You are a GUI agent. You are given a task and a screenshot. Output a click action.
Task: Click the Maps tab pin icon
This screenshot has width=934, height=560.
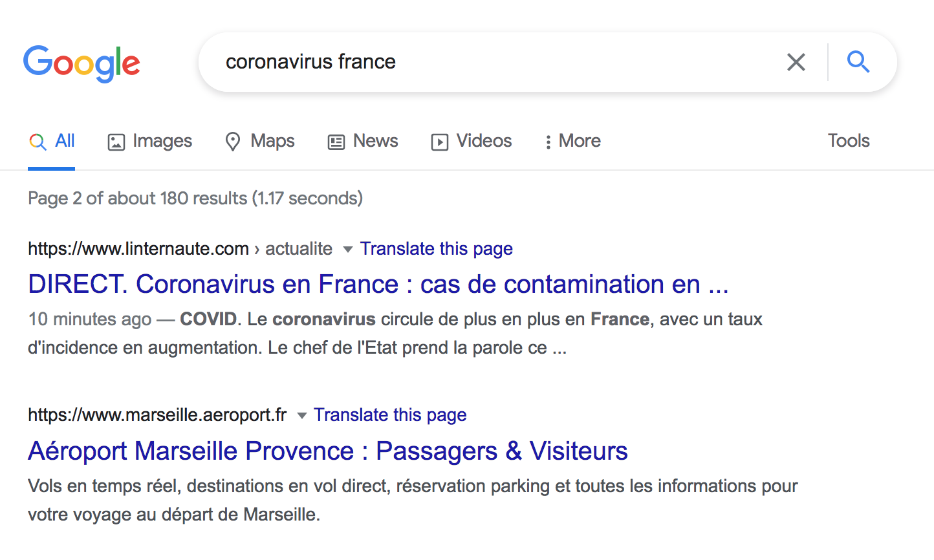coord(233,142)
